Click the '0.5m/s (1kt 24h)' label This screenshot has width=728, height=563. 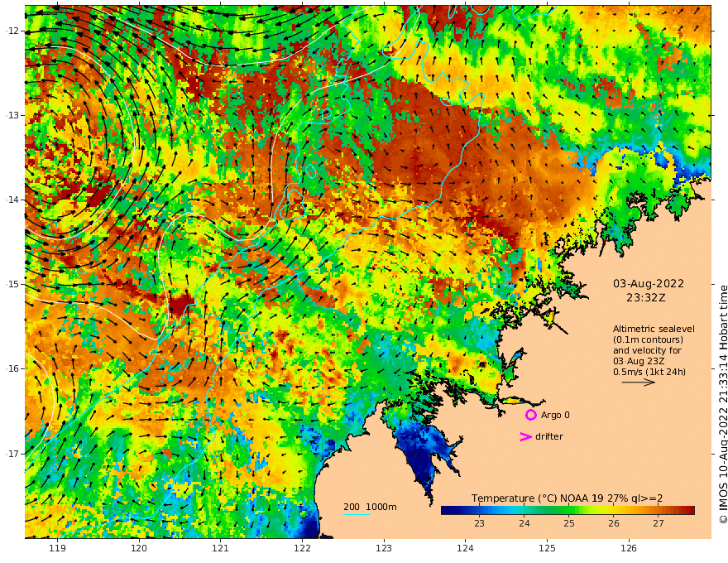[x=649, y=372]
